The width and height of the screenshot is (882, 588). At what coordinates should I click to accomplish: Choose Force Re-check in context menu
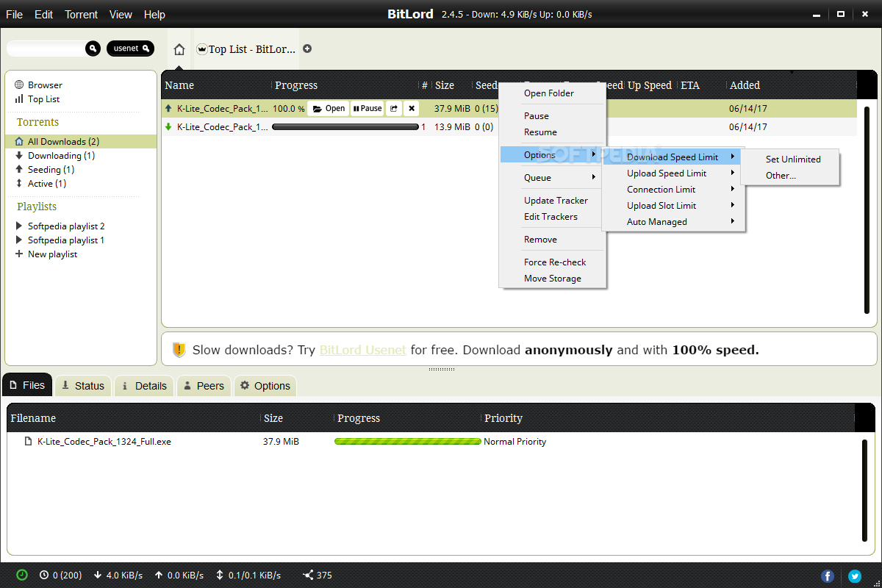pos(553,262)
